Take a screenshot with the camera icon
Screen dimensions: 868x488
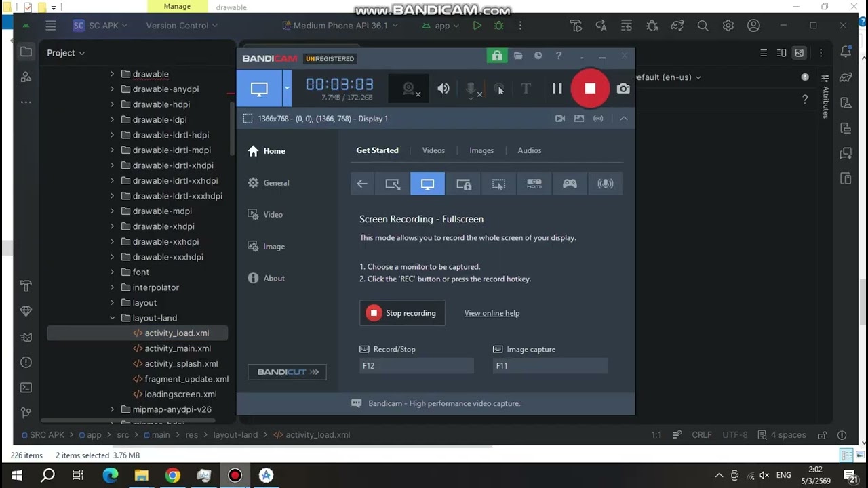pyautogui.click(x=623, y=88)
